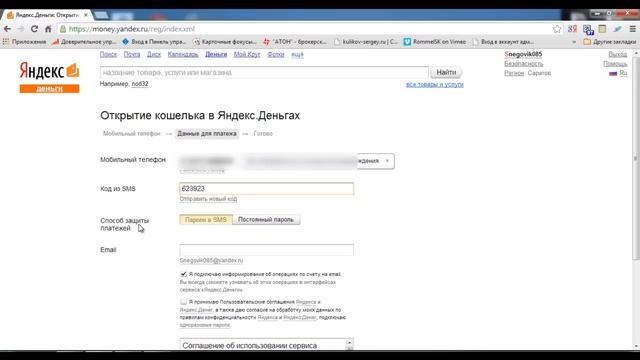Click the Готово step label
Image resolution: width=640 pixels, height=360 pixels.
263,133
